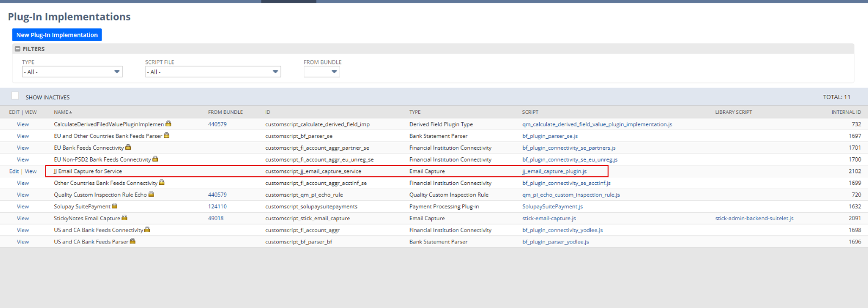Screen dimensions: 868x308
Task: Click lock icon next to EU Bank Feeds Connectivity
Action: pyautogui.click(x=128, y=147)
